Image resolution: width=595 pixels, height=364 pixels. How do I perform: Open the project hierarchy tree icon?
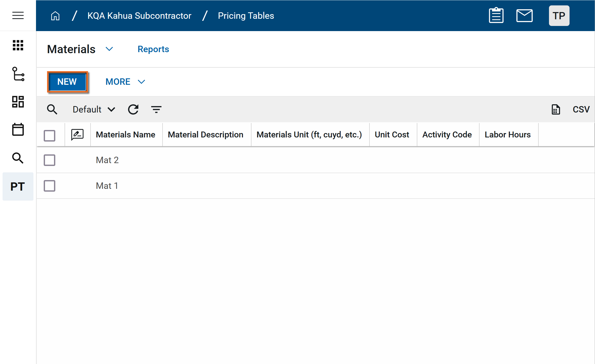[x=18, y=74]
